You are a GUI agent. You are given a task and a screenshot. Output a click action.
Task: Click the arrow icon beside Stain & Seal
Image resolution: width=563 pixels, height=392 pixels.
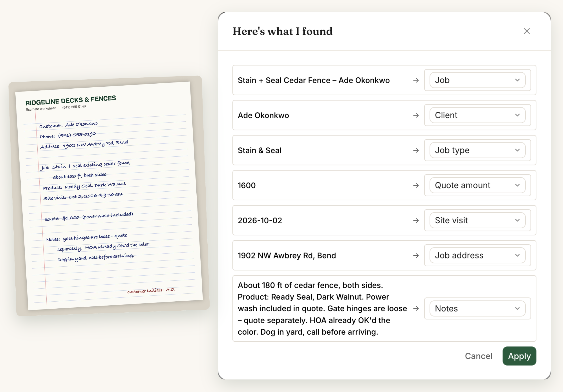[x=416, y=150]
